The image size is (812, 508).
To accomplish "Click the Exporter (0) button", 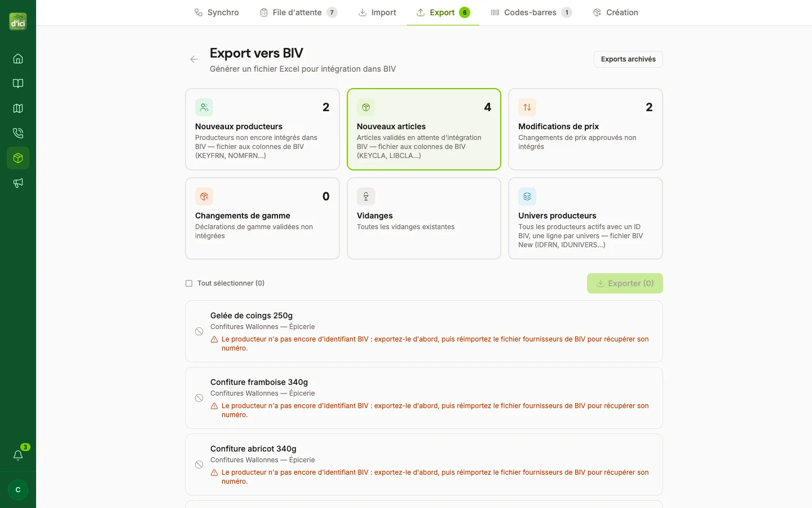I will tap(625, 283).
